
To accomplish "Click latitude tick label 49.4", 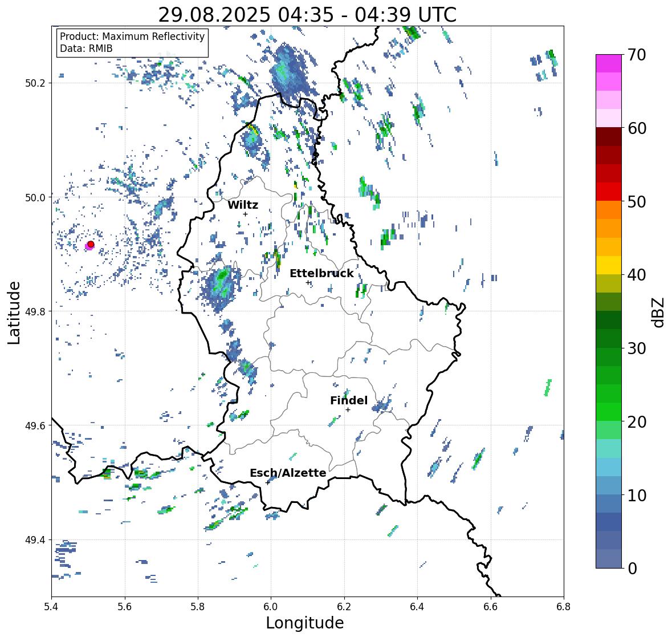I will (x=35, y=540).
